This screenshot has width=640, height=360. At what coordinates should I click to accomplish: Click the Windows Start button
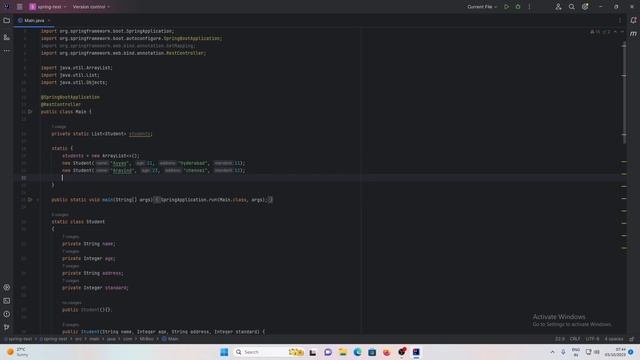click(224, 352)
